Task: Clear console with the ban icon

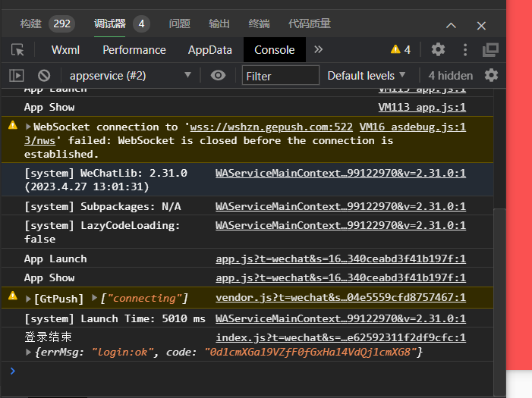Action: (x=44, y=75)
